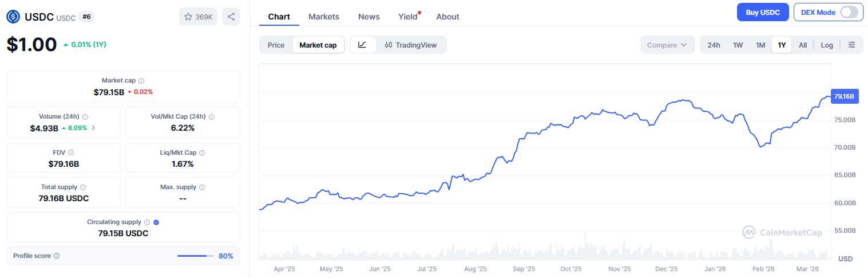The width and height of the screenshot is (868, 278).
Task: Go to the Yield tab
Action: [408, 17]
